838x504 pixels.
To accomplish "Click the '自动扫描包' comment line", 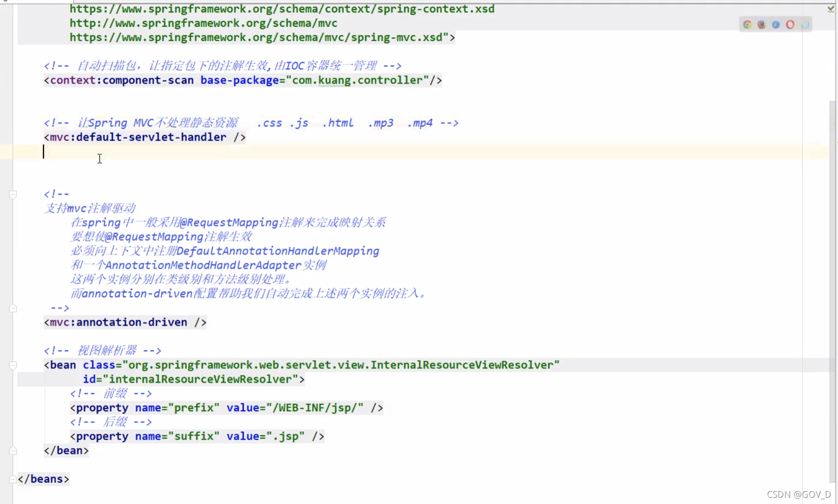I will (x=223, y=66).
